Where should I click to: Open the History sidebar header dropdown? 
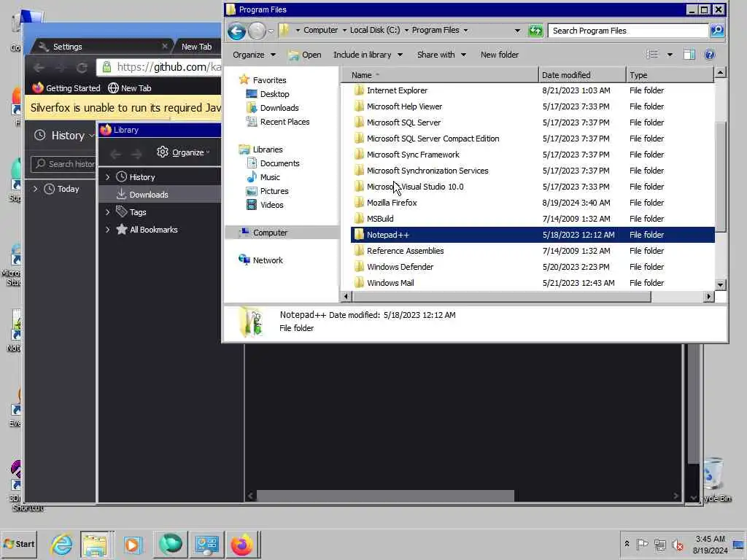point(65,136)
